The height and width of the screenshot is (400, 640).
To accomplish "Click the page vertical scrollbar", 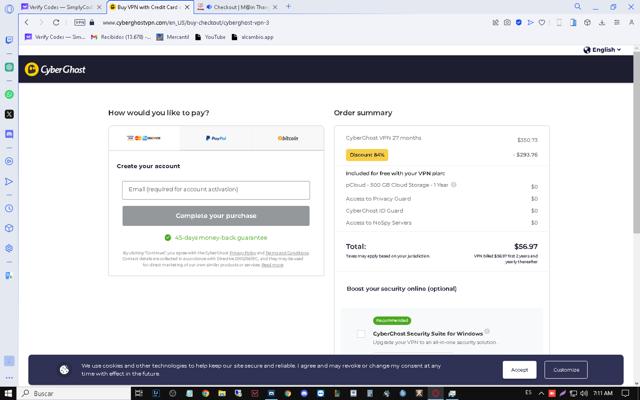I will click(x=636, y=143).
